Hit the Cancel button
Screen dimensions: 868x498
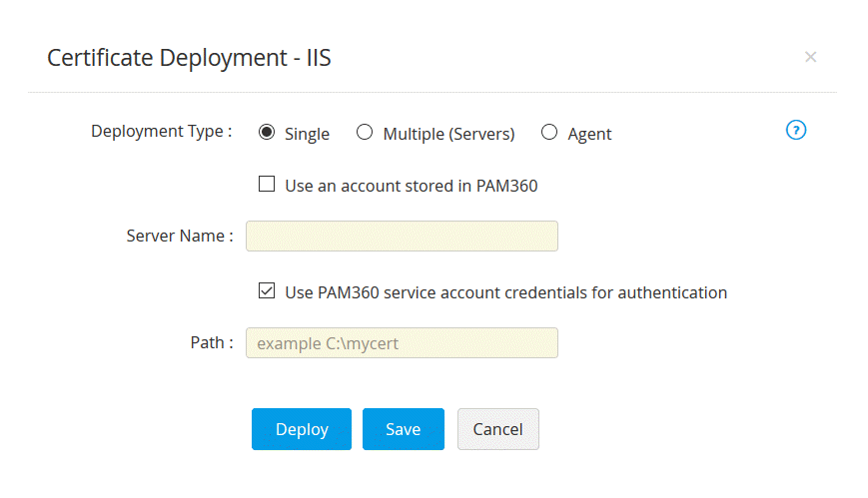(x=497, y=429)
